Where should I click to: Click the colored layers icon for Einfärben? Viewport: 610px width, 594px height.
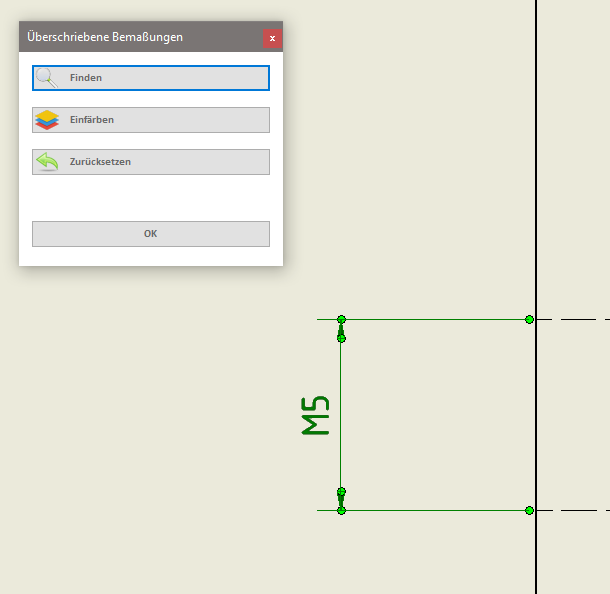click(x=47, y=120)
